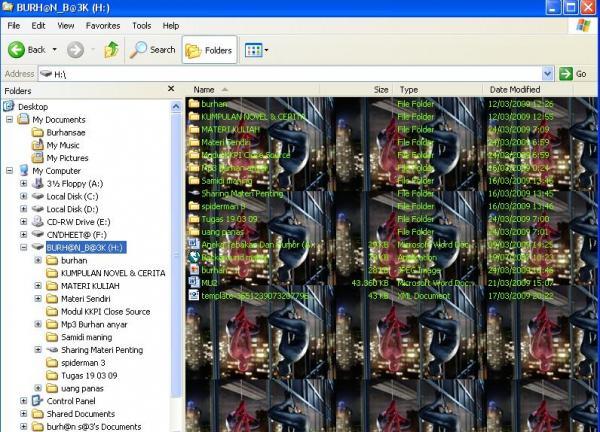Sort by Name column header
Image resolution: width=600 pixels, height=432 pixels.
253,90
